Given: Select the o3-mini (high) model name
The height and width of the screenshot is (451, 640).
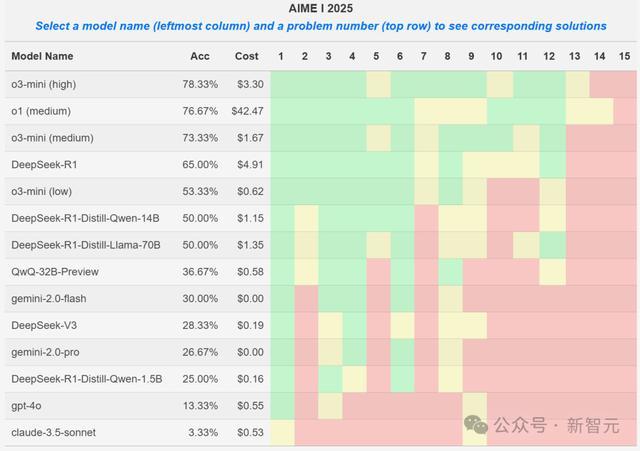Looking at the screenshot, I should [x=44, y=84].
